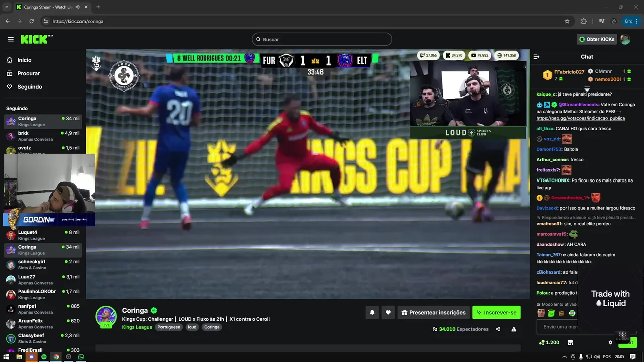Toggle follow heart for Coringa
644x362 pixels.
tap(388, 312)
